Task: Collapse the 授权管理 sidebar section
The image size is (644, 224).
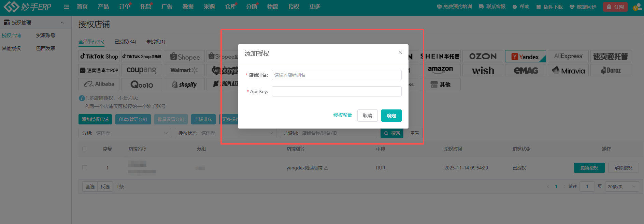Action: coord(62,23)
